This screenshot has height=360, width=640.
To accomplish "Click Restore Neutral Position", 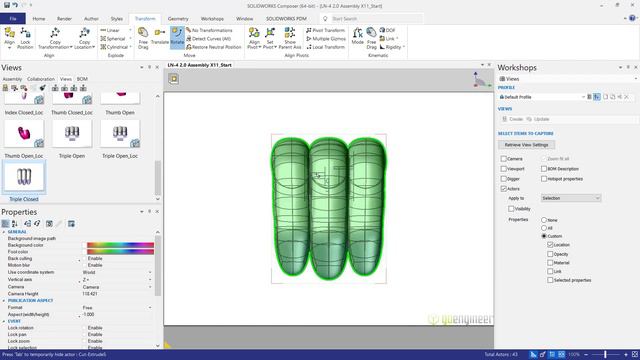I will (x=214, y=47).
